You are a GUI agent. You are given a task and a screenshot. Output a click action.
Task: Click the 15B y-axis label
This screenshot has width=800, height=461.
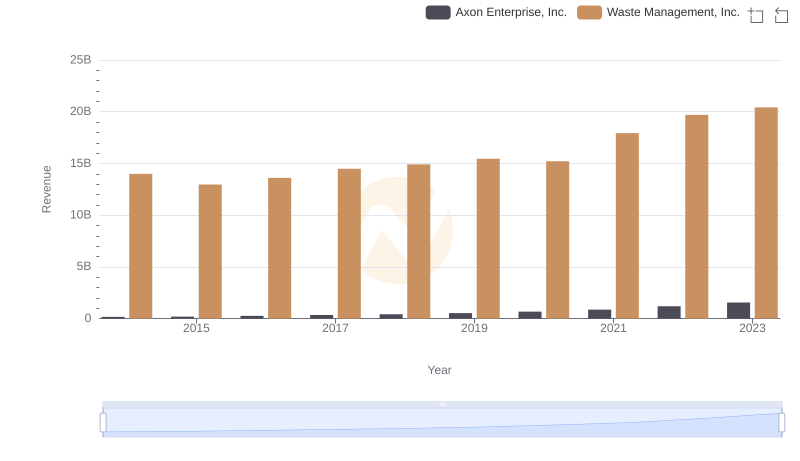pos(81,163)
